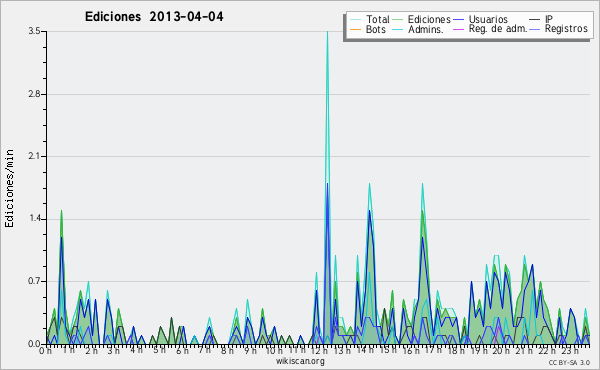
Task: Click the 3.5 y-axis value
Action: click(x=34, y=31)
